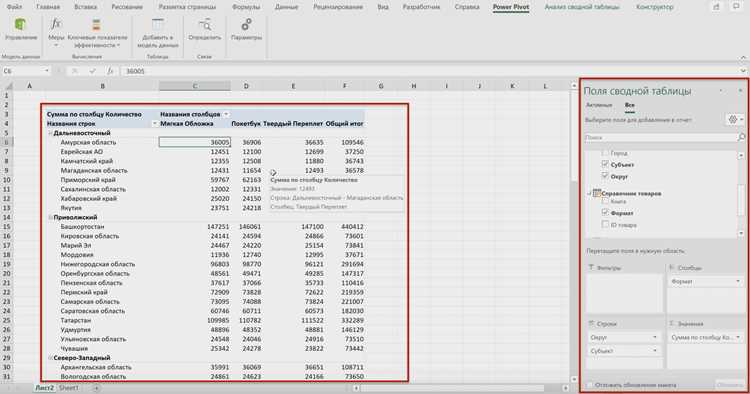
Task: Click the add new sheet plus icon
Action: tap(96, 388)
